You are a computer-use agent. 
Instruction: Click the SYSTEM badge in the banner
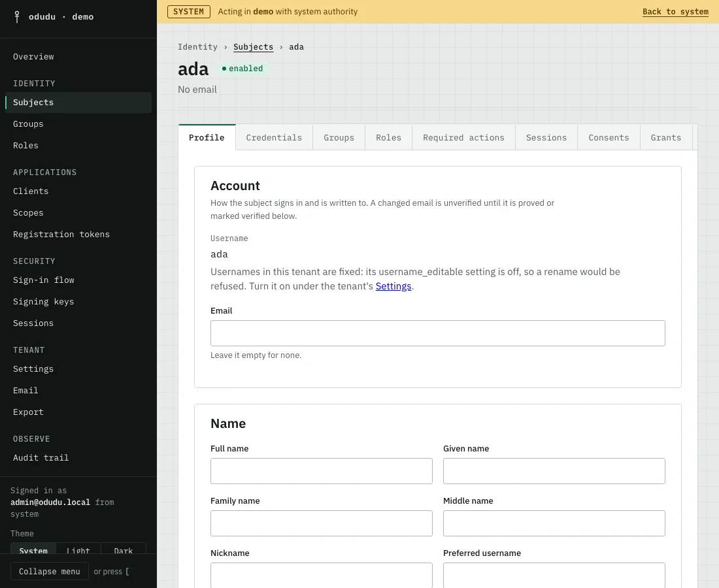(x=188, y=12)
